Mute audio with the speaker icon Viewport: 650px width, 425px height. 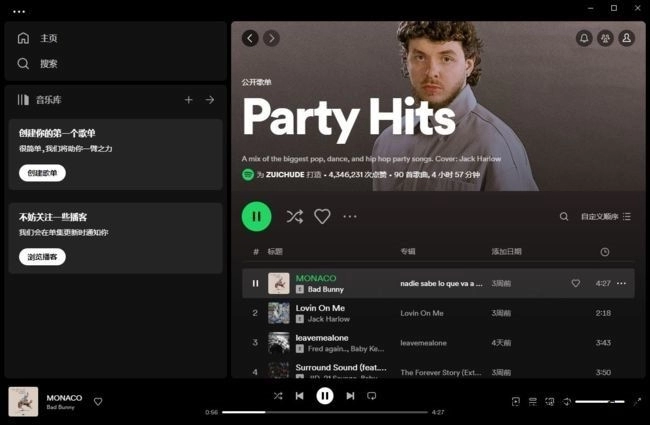tap(567, 401)
